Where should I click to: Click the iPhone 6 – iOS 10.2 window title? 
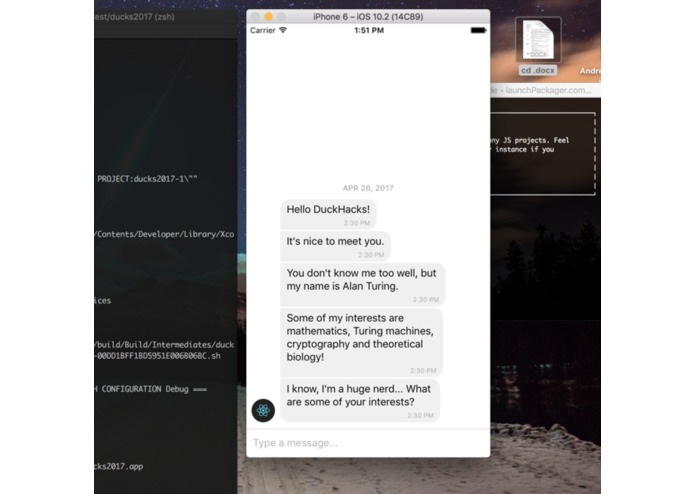pyautogui.click(x=368, y=17)
